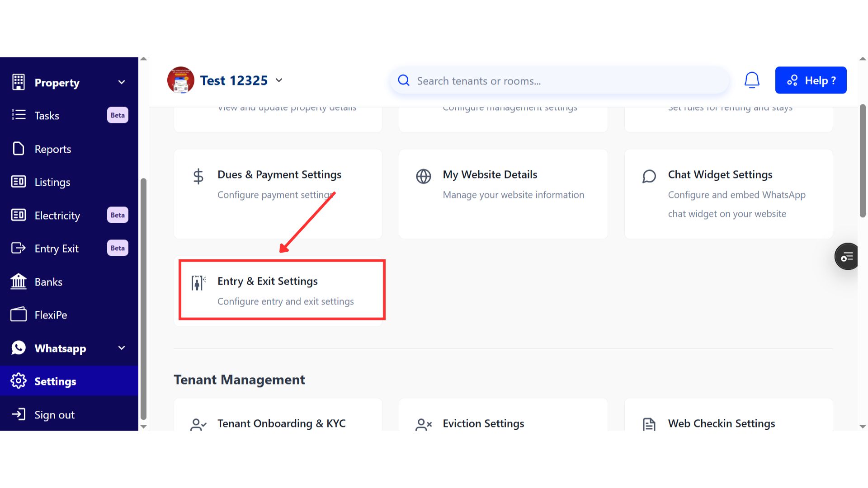The image size is (868, 488).
Task: Click the notification bell icon
Action: [x=752, y=80]
